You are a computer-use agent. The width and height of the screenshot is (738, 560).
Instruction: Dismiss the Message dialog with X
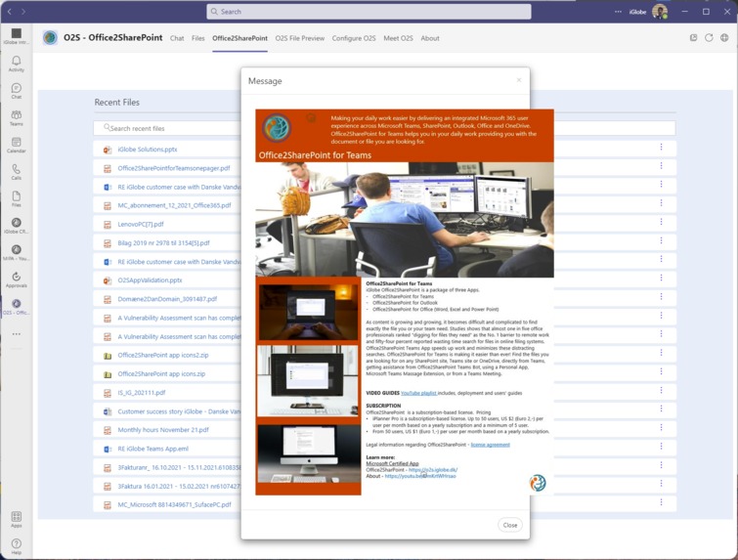519,80
